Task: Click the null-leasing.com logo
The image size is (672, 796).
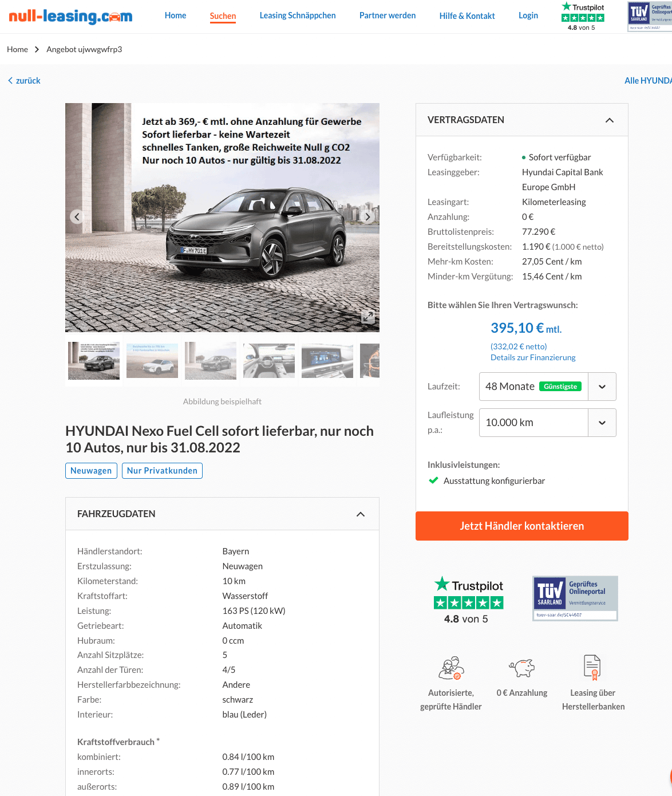Action: point(70,16)
